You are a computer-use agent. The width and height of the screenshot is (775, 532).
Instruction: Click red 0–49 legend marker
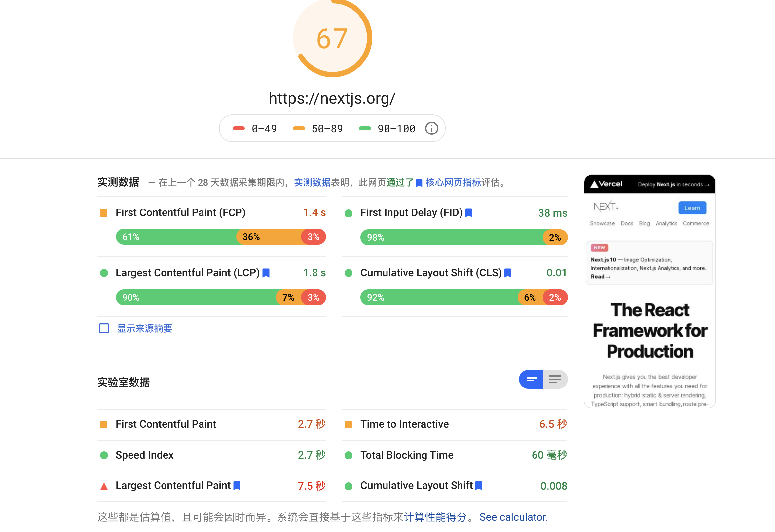point(239,129)
